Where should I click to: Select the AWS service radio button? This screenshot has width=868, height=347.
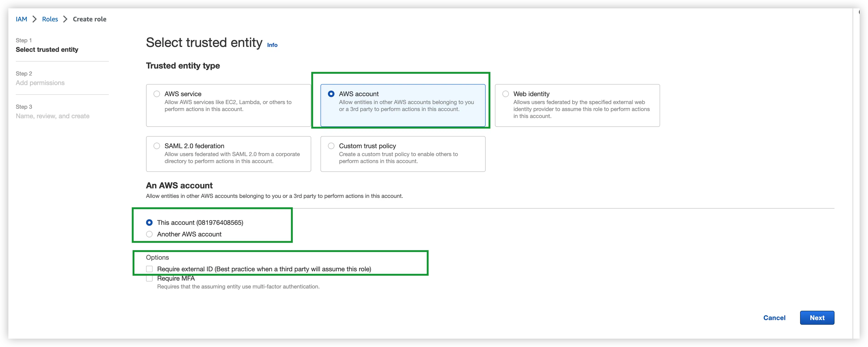(157, 94)
